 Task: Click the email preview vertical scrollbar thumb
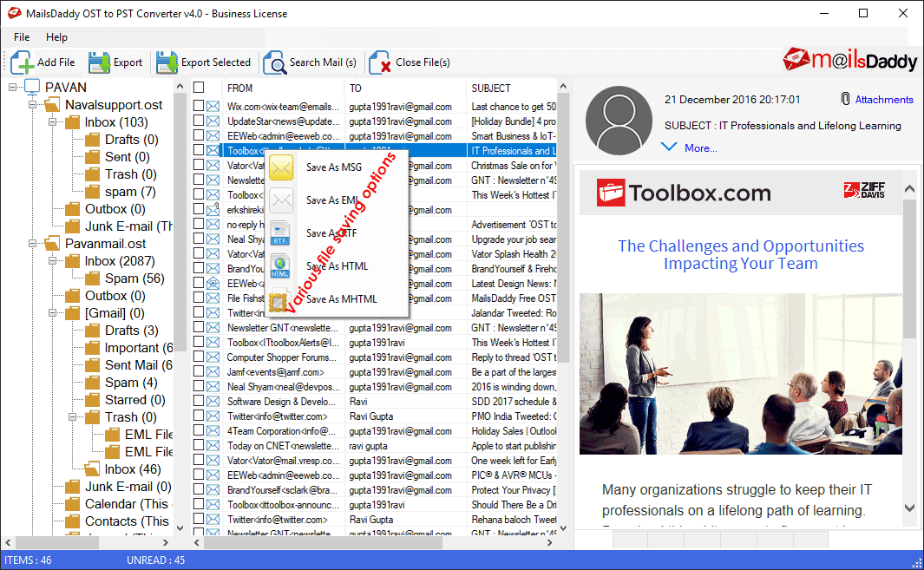point(909,269)
